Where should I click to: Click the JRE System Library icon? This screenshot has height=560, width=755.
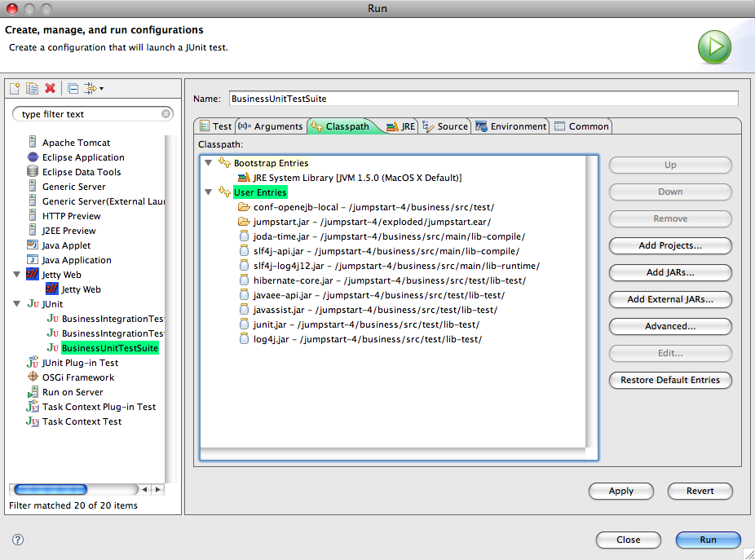(x=244, y=178)
